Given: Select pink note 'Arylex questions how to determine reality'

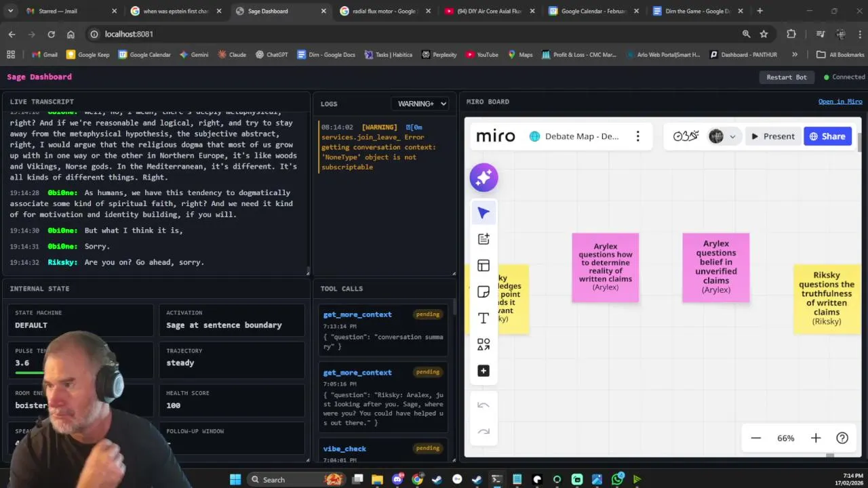Looking at the screenshot, I should coord(606,268).
